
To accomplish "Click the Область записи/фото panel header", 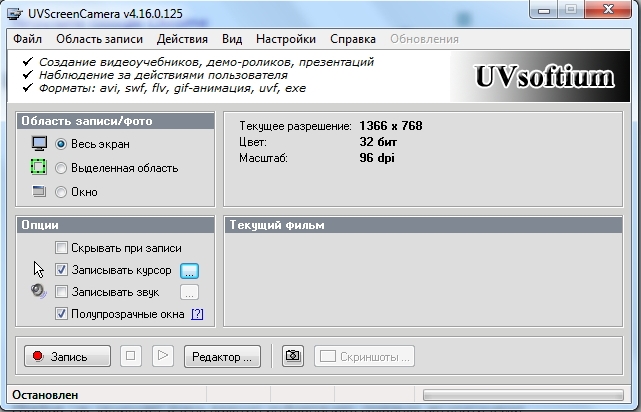I will click(116, 121).
